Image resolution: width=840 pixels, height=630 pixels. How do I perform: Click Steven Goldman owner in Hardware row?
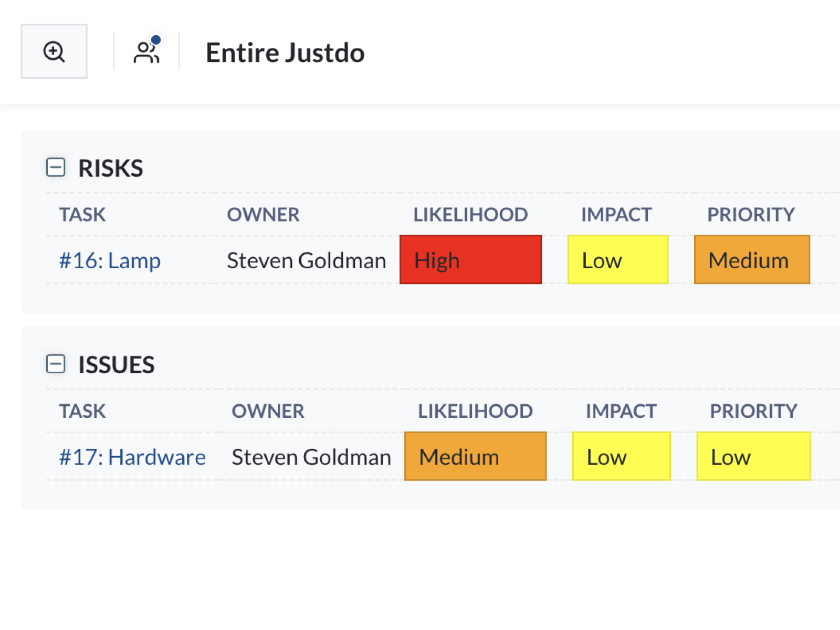[x=311, y=457]
